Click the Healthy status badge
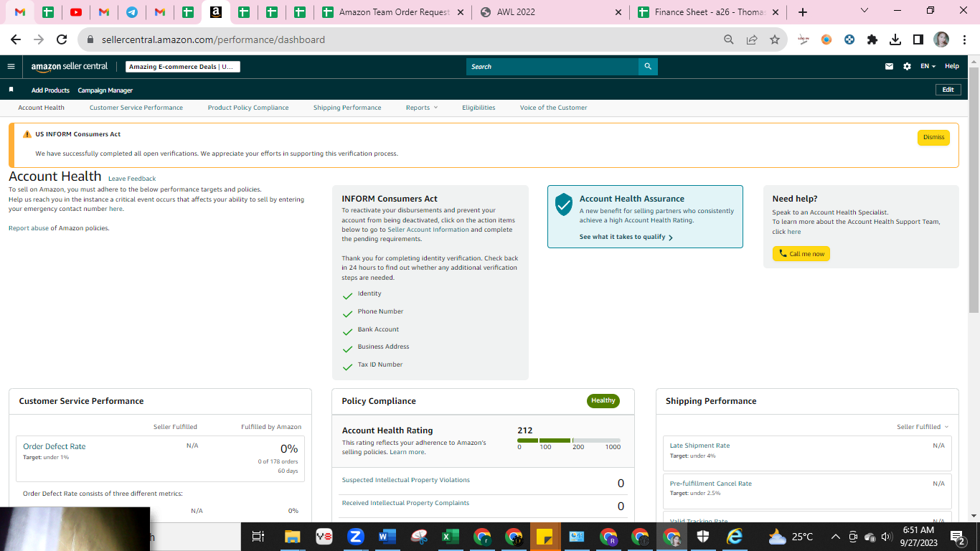This screenshot has width=980, height=551. point(603,401)
